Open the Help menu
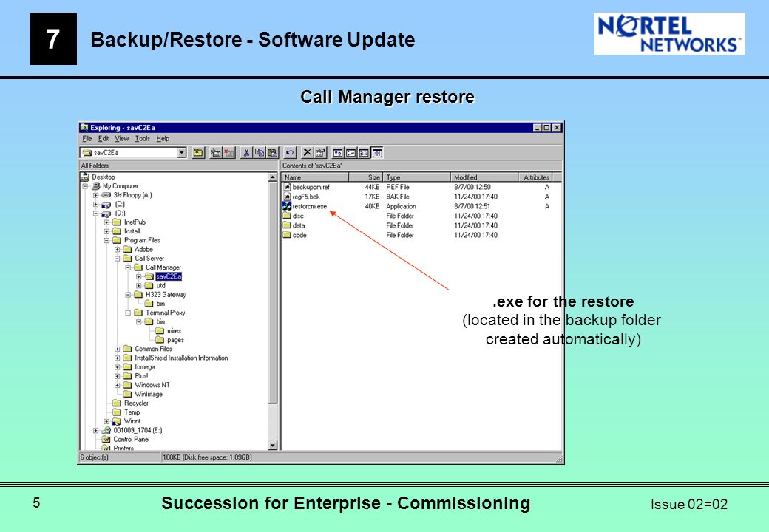Viewport: 769px width, 532px height. point(163,139)
